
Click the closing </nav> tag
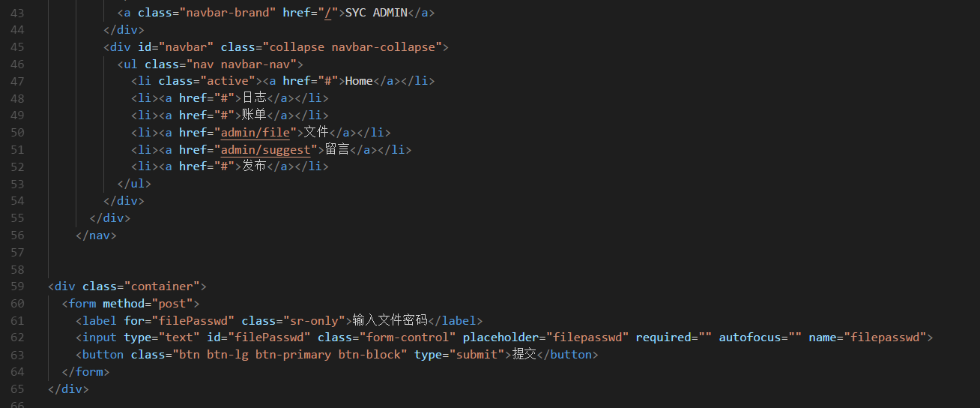tap(96, 235)
